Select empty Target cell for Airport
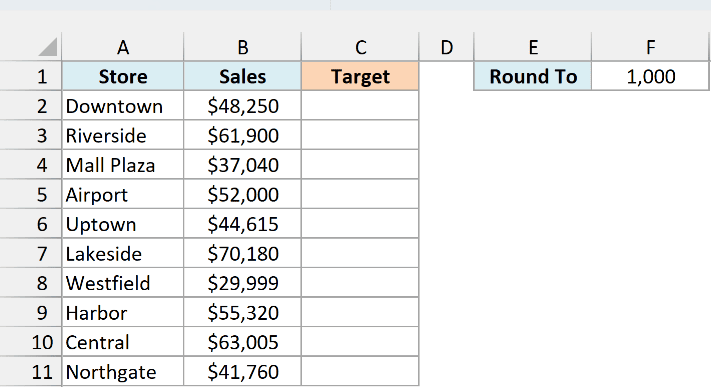Image resolution: width=711 pixels, height=387 pixels. (x=360, y=194)
